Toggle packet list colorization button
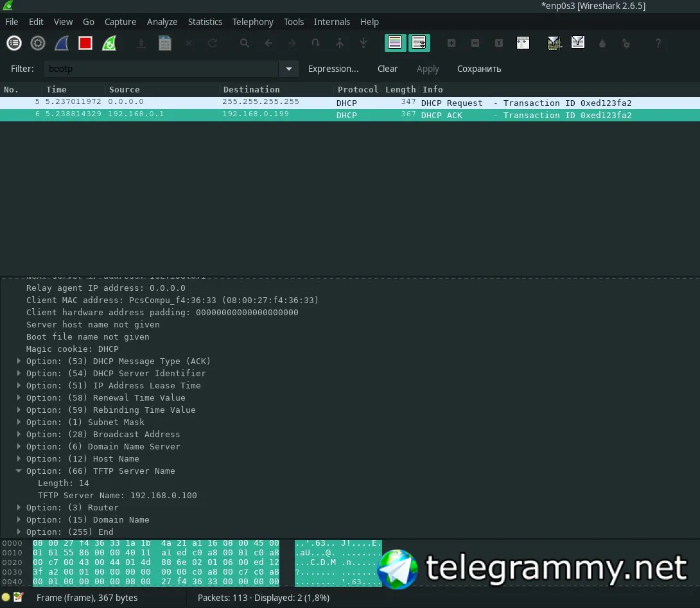Screen dimensions: 700x608 point(395,43)
